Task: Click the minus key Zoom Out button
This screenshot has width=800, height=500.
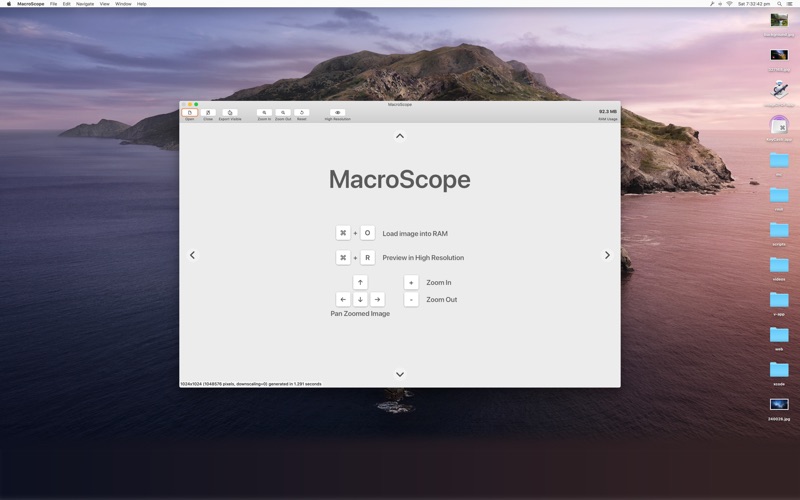Action: tap(411, 299)
